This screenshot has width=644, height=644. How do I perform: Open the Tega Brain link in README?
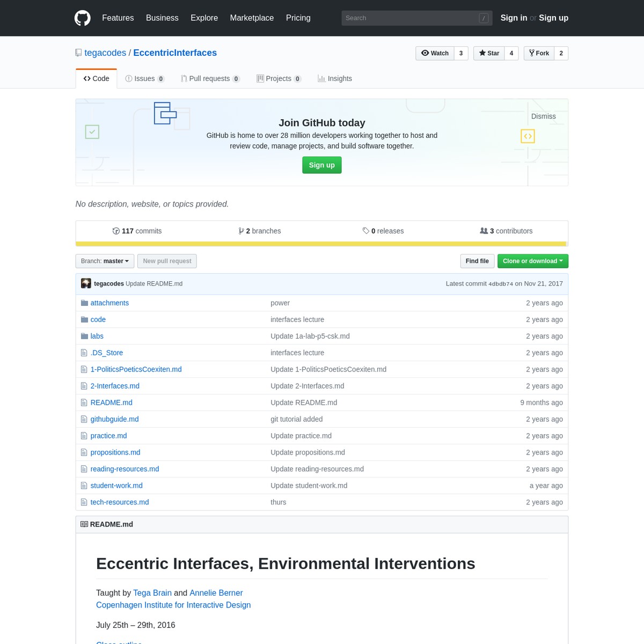[152, 592]
